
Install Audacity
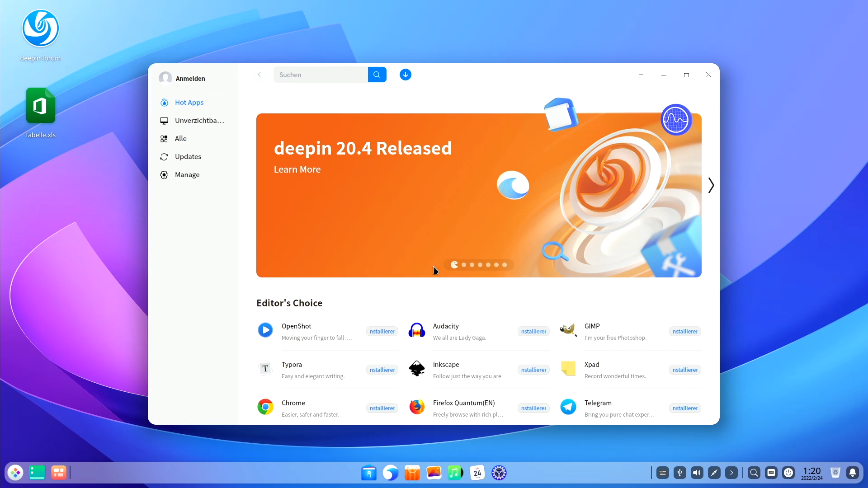click(533, 331)
